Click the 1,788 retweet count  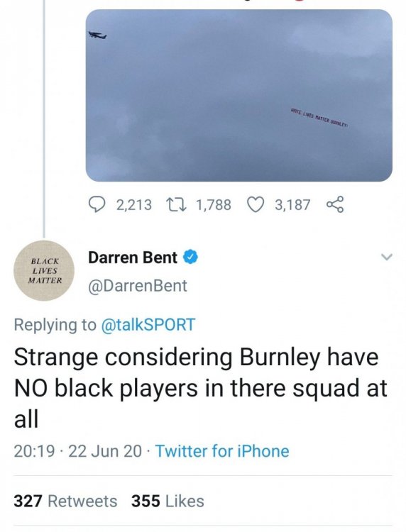pos(214,205)
